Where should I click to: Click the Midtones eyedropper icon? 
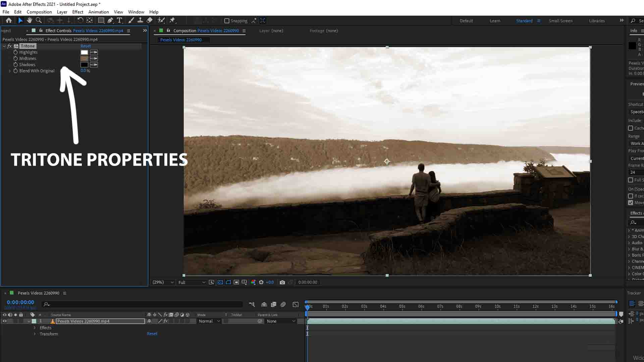point(94,59)
